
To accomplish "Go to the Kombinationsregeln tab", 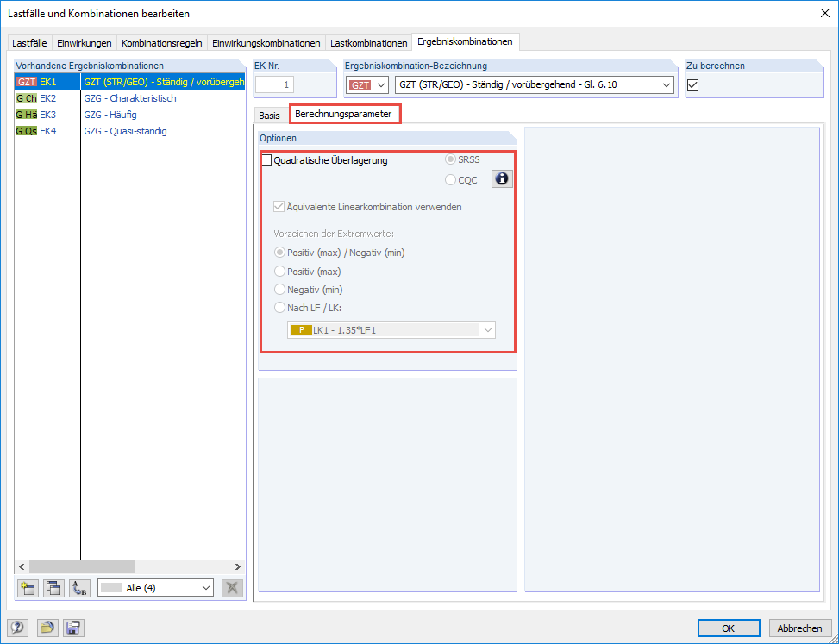I will coord(161,43).
